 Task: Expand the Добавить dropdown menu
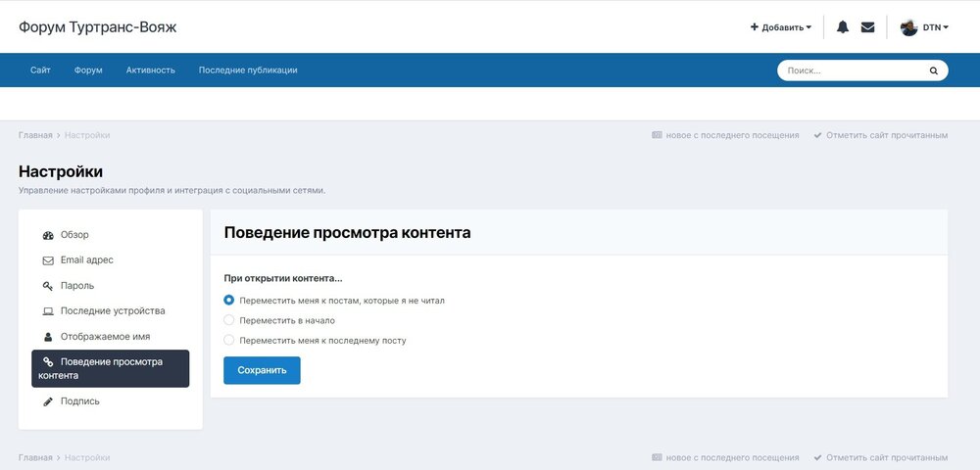(x=781, y=27)
